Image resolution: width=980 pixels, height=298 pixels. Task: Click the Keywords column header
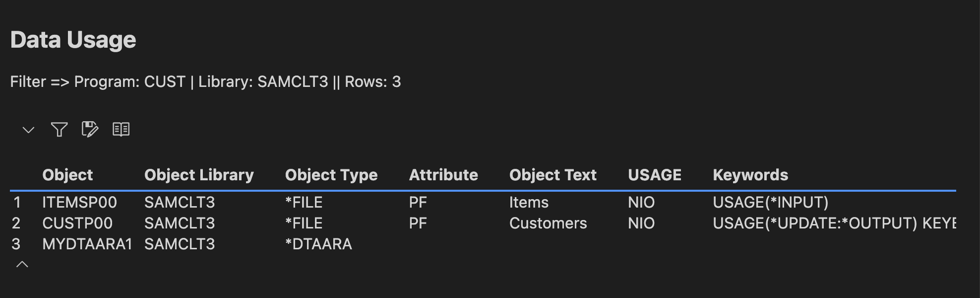[x=750, y=175]
